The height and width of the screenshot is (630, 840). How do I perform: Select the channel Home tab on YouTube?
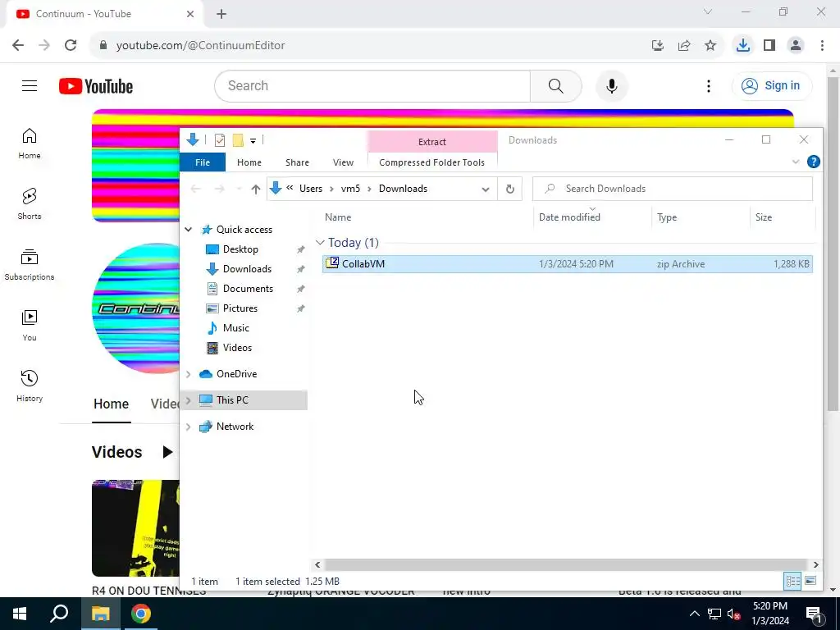pyautogui.click(x=111, y=404)
